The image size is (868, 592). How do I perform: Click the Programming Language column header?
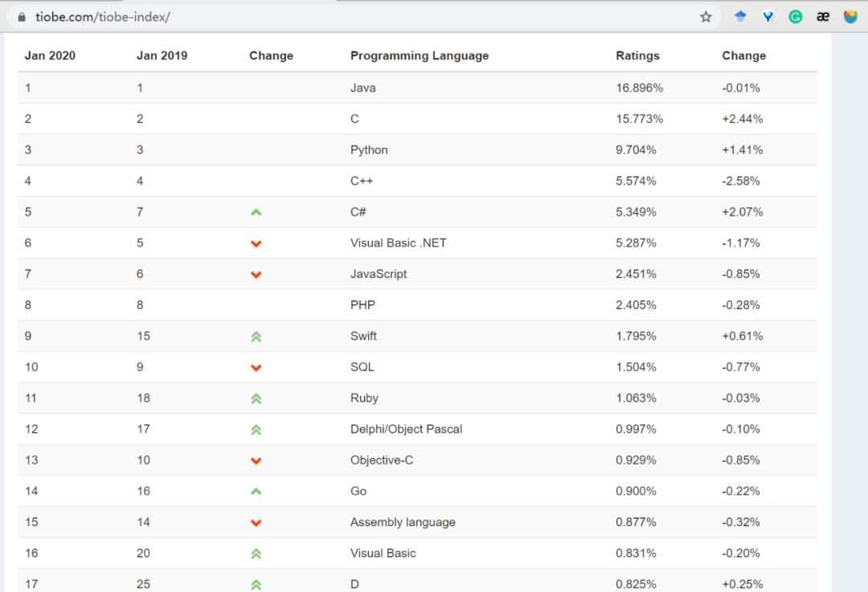coord(420,56)
